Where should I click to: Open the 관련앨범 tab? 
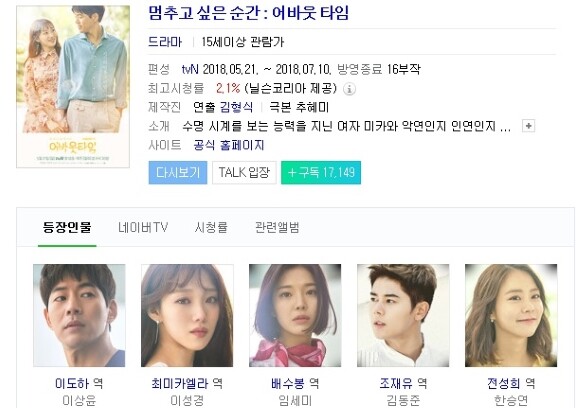pos(277,227)
